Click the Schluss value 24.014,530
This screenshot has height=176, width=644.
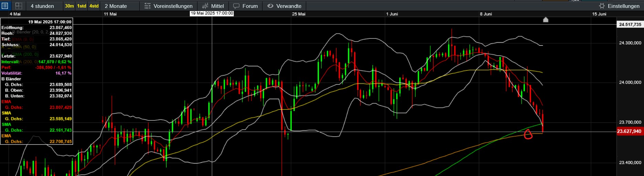pyautogui.click(x=61, y=45)
